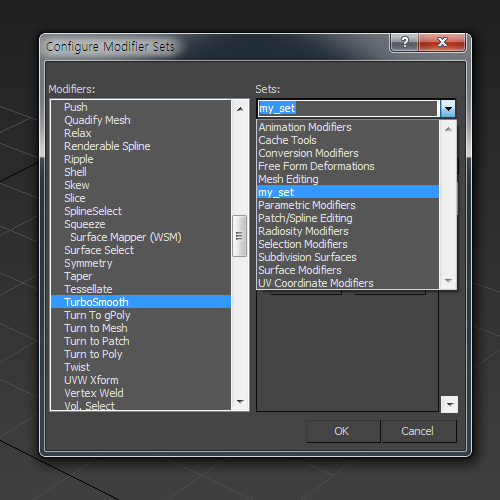Choose Mesh Editing set
This screenshot has width=500, height=500.
[x=348, y=179]
